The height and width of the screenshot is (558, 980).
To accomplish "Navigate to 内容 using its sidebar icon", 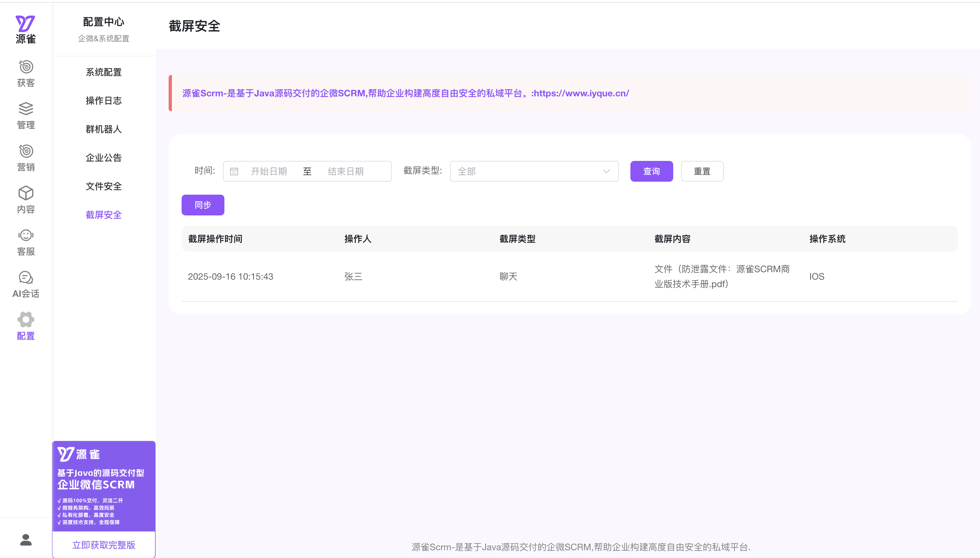I will pyautogui.click(x=25, y=200).
